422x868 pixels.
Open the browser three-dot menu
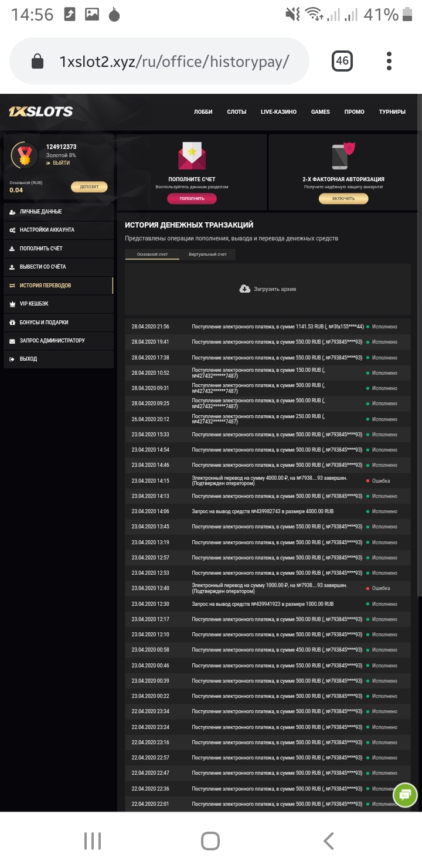[389, 60]
